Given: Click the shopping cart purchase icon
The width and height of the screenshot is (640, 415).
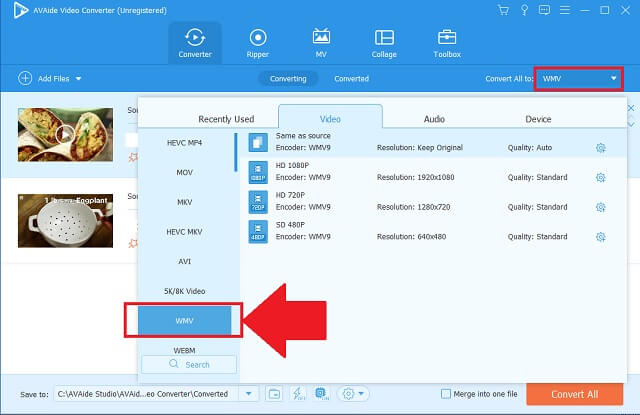Looking at the screenshot, I should [503, 10].
